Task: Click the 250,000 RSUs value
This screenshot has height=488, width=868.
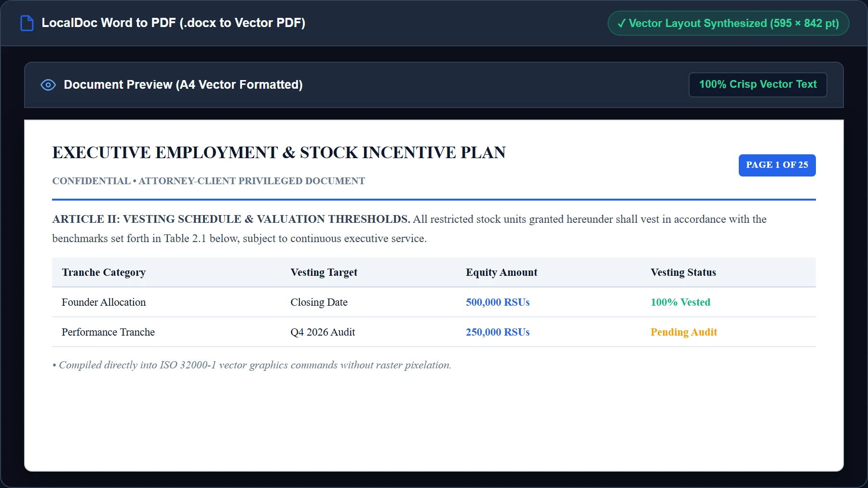Action: [498, 332]
